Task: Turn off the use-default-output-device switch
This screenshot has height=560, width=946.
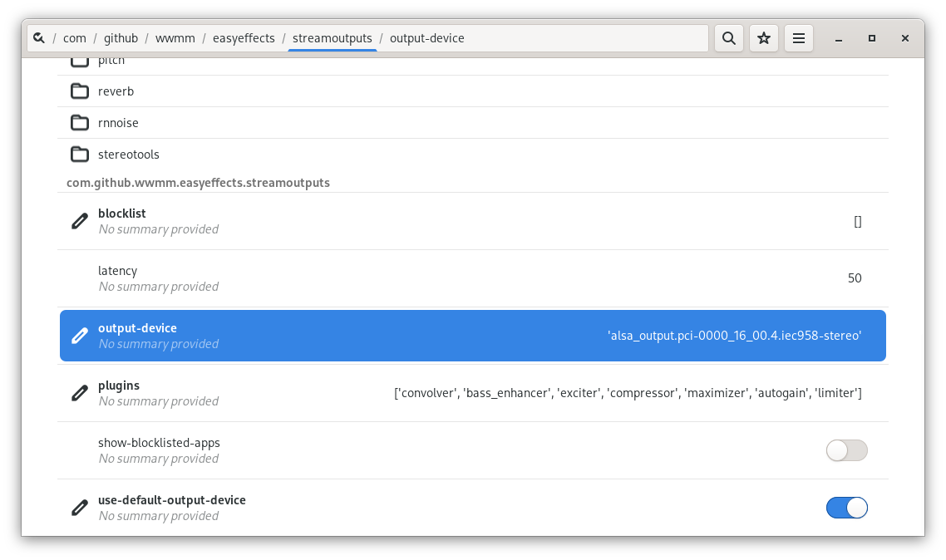Action: (x=847, y=508)
